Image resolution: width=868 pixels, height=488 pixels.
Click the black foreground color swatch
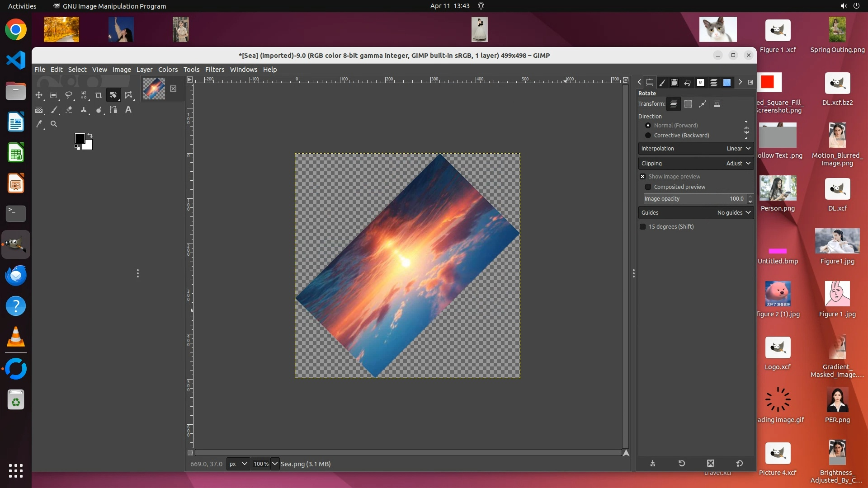[x=80, y=138]
